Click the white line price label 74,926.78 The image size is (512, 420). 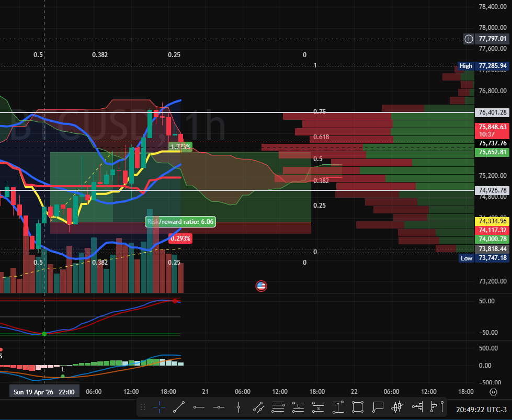click(x=492, y=190)
